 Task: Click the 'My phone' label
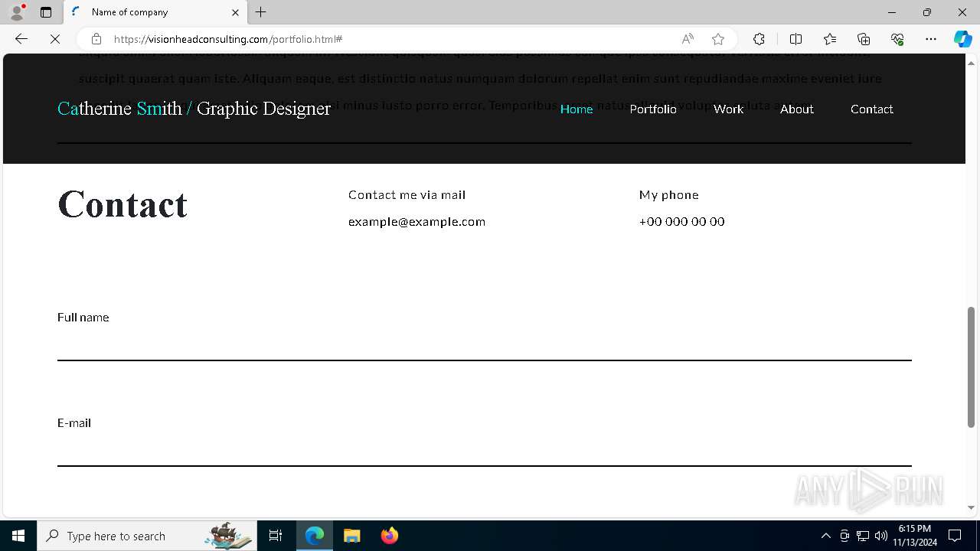(668, 195)
